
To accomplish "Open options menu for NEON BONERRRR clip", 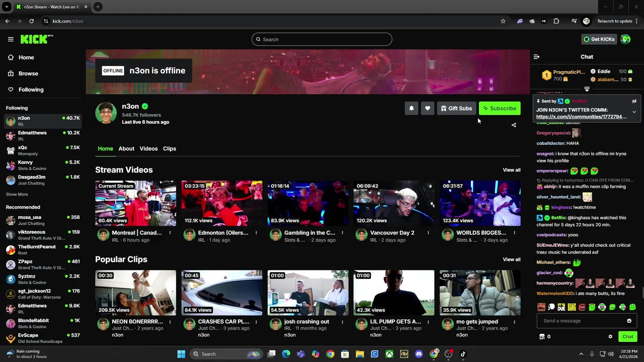I will (170, 322).
